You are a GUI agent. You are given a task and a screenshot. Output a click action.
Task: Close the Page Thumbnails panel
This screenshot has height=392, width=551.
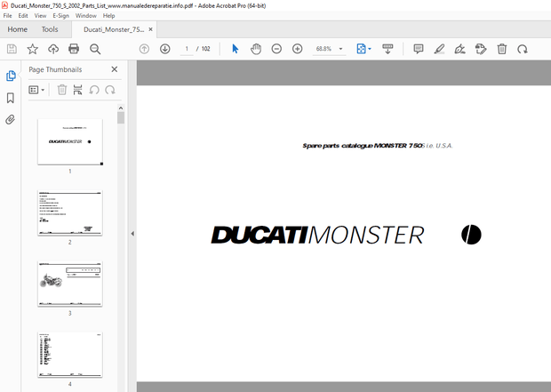pos(114,69)
